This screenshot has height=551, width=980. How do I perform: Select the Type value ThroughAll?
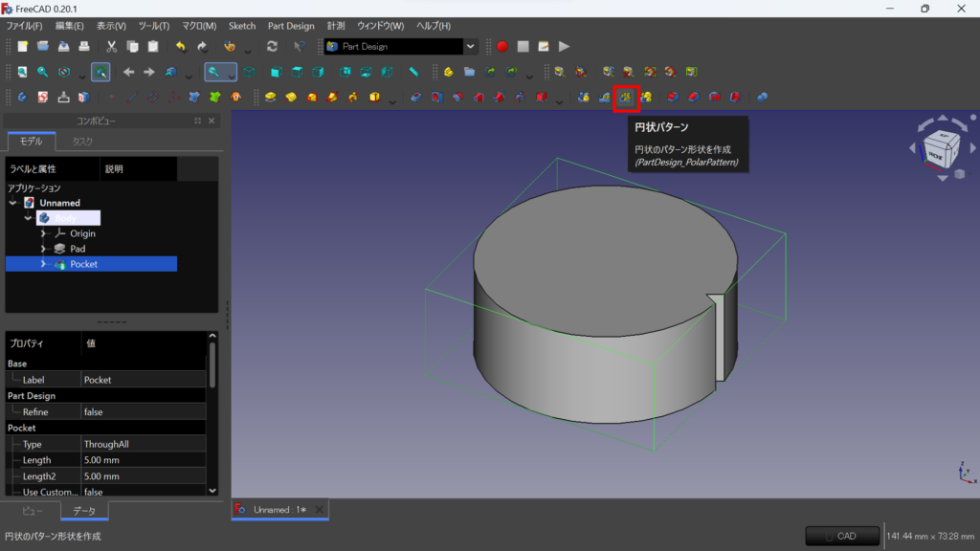144,444
